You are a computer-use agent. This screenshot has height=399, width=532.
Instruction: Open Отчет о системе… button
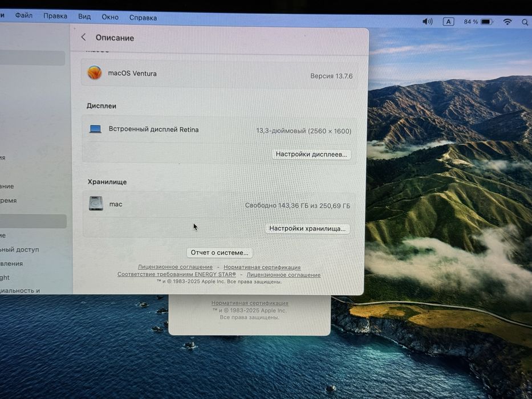[x=220, y=253]
